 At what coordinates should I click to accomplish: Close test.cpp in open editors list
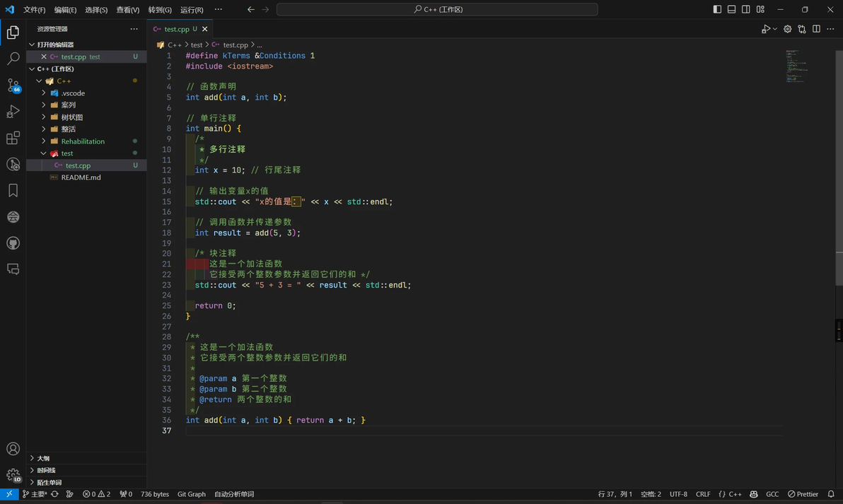click(x=44, y=57)
